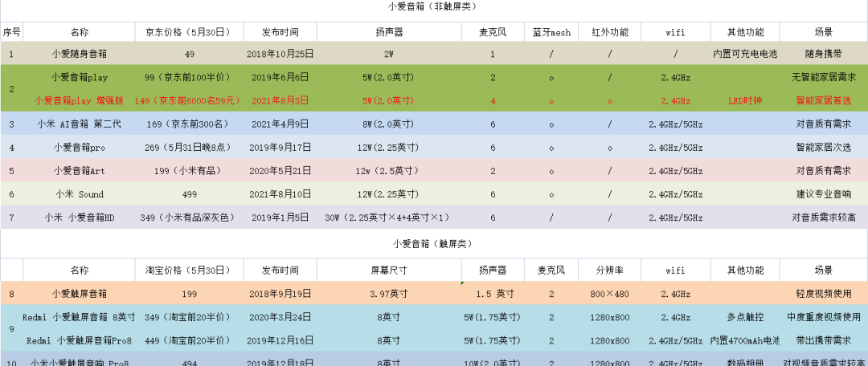The image size is (868, 366).
Task: Select the 智能家居首选 cell
Action: point(823,100)
